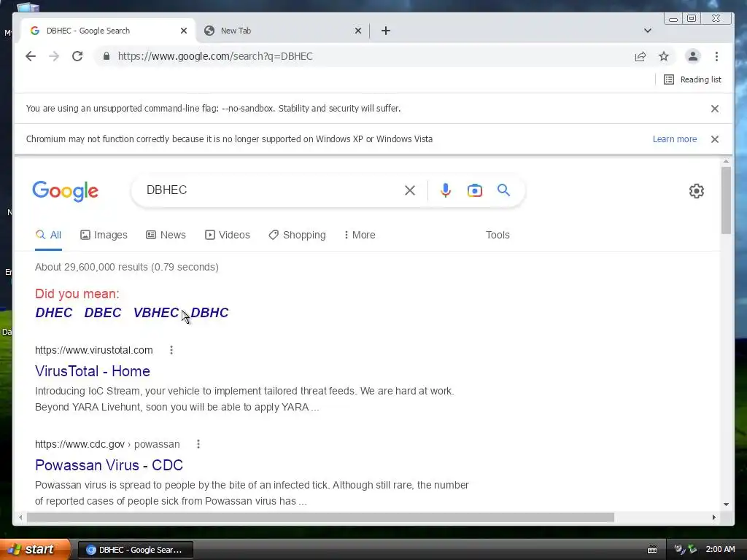Open options for virustotal.com result
747x560 pixels.
[x=171, y=350]
